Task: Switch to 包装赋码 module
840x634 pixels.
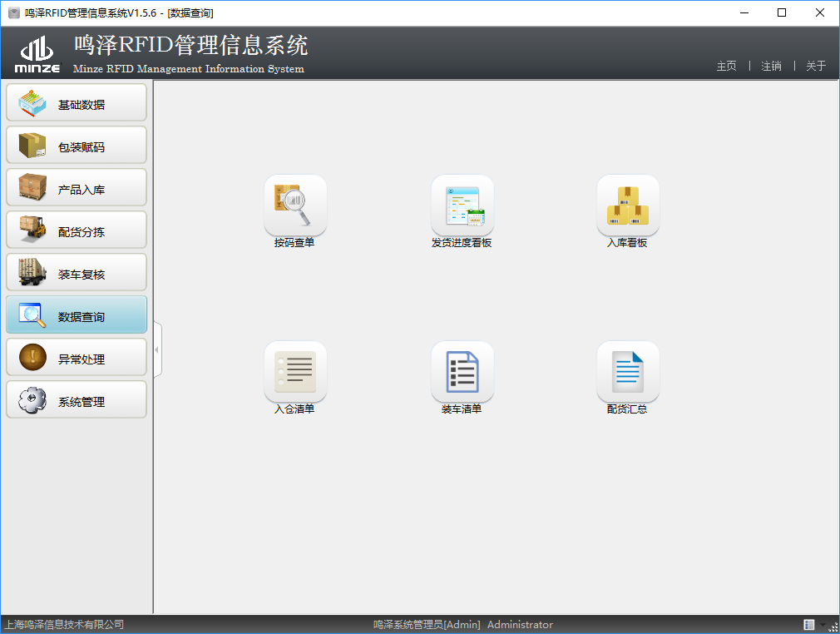Action: click(x=77, y=146)
